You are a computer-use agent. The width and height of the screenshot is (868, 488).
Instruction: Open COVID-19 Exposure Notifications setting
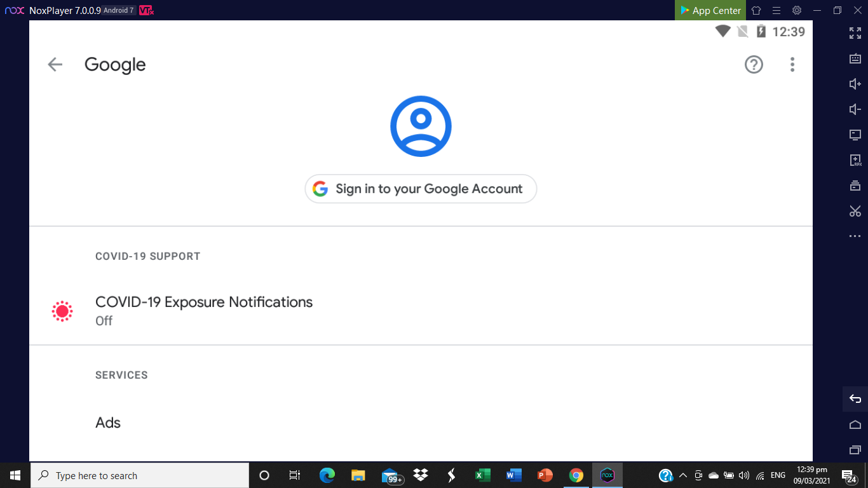pos(203,310)
